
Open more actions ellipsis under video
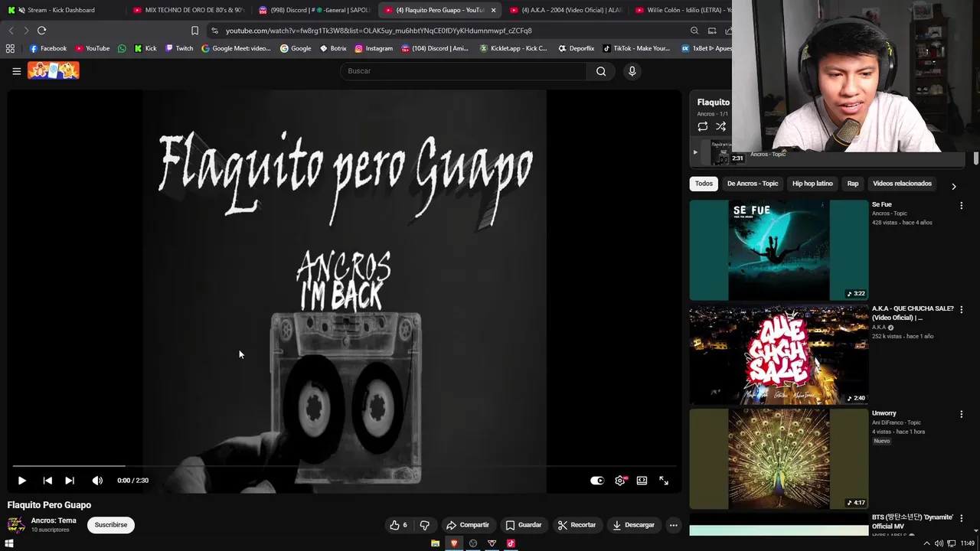[674, 525]
